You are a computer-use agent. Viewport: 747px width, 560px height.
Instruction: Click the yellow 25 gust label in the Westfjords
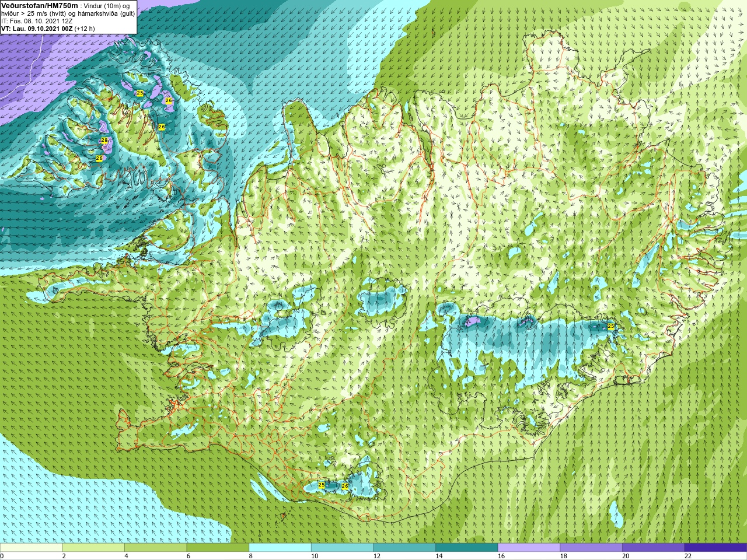[x=139, y=93]
